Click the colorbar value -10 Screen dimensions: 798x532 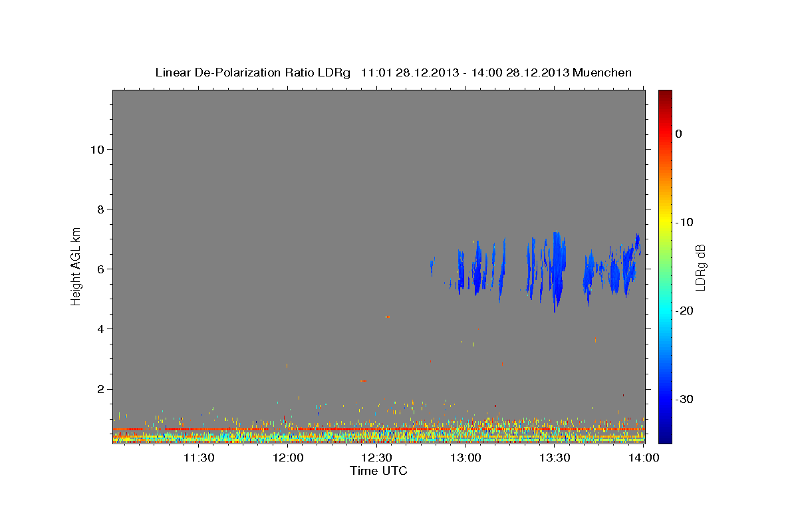click(684, 222)
